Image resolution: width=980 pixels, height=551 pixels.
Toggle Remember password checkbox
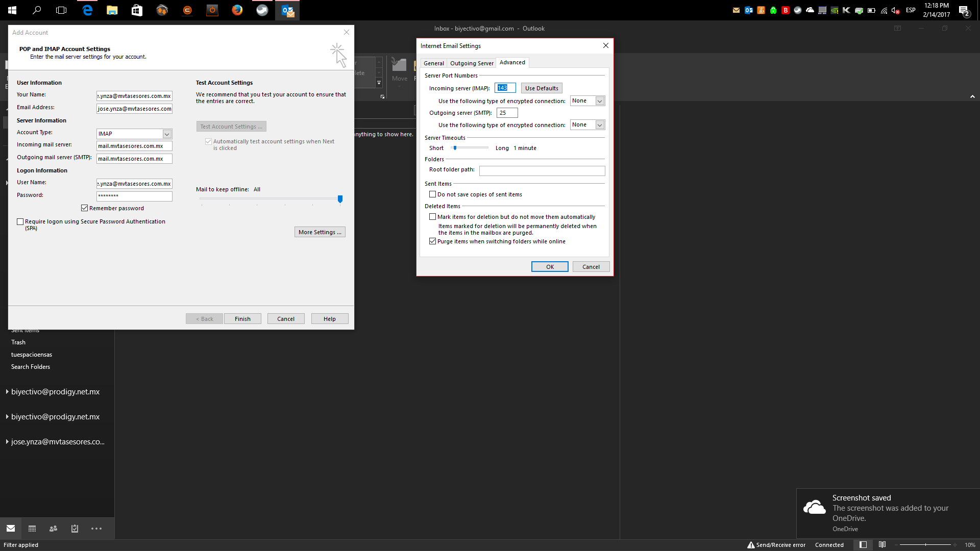pyautogui.click(x=85, y=208)
